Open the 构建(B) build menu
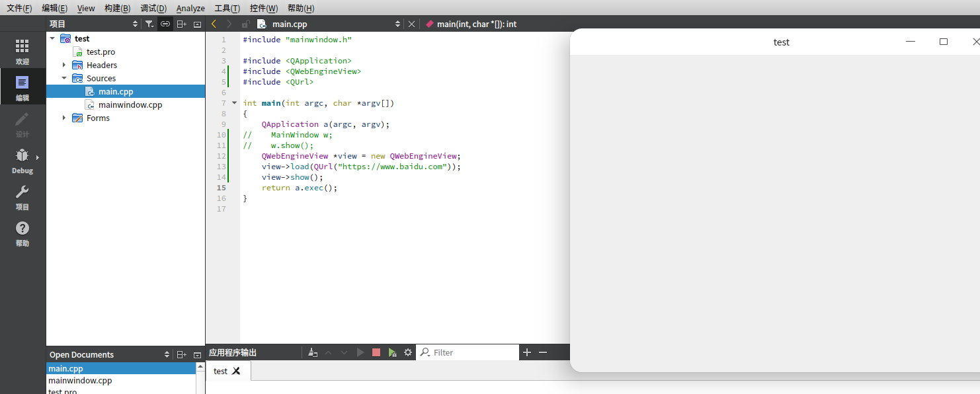This screenshot has height=394, width=980. click(117, 8)
